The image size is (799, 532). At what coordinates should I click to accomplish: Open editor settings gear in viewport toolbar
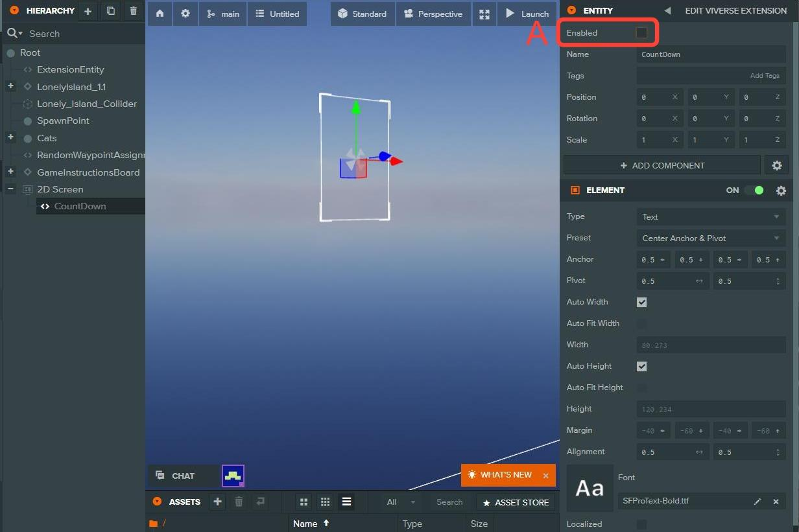pos(185,14)
